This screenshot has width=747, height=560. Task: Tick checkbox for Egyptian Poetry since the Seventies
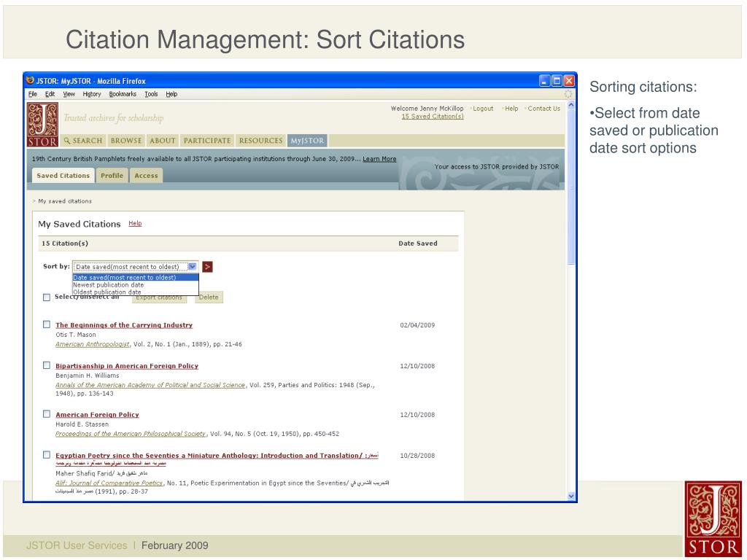47,455
